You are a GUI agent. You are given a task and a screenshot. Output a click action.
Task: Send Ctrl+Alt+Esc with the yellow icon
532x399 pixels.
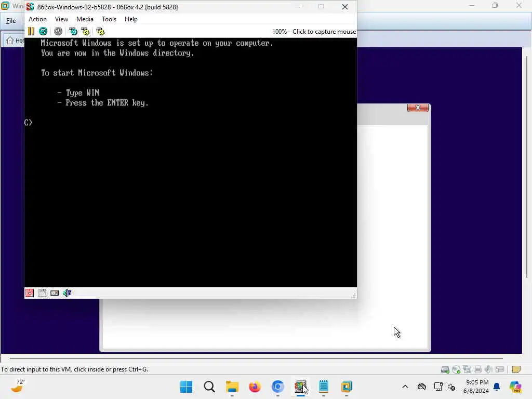coord(85,31)
